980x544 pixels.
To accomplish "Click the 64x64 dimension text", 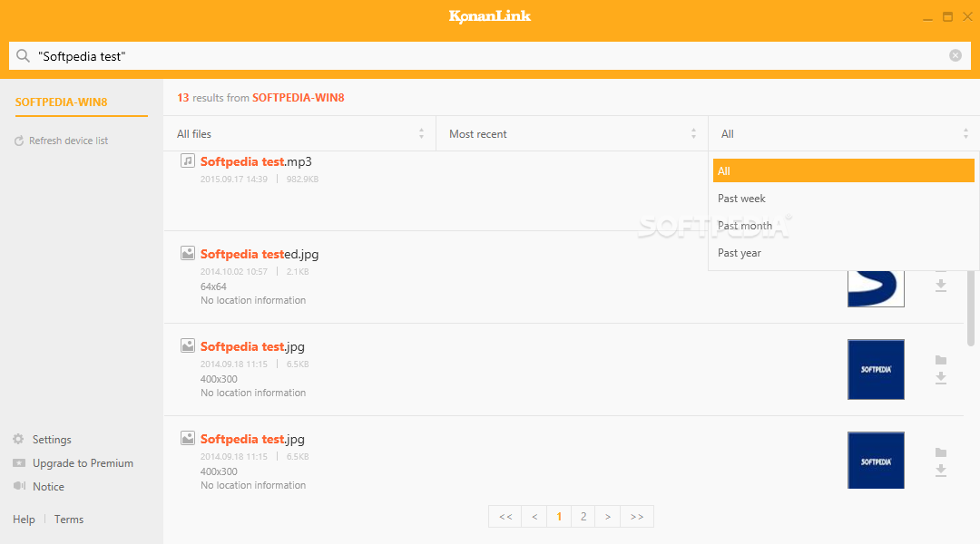I will pos(213,287).
